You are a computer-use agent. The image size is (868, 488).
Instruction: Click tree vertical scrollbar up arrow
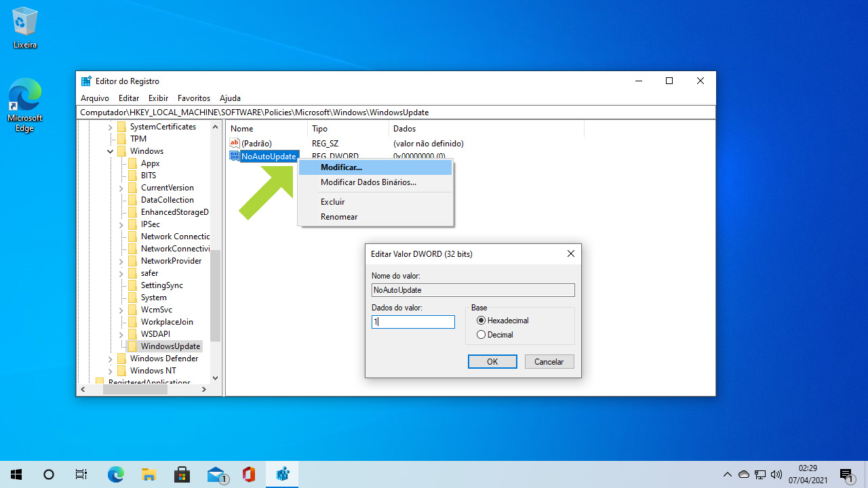point(216,127)
